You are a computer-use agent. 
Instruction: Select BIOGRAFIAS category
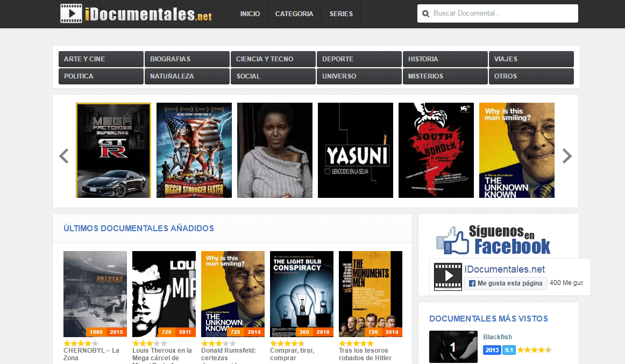click(x=187, y=59)
